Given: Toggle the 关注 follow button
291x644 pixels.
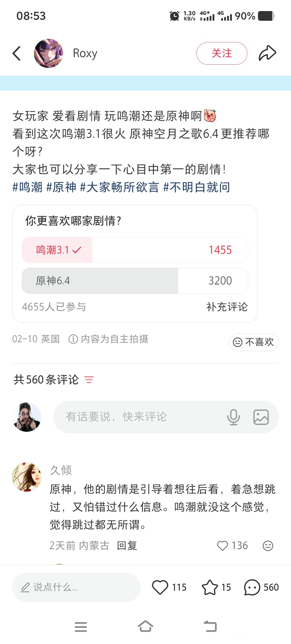Looking at the screenshot, I should coord(221,53).
